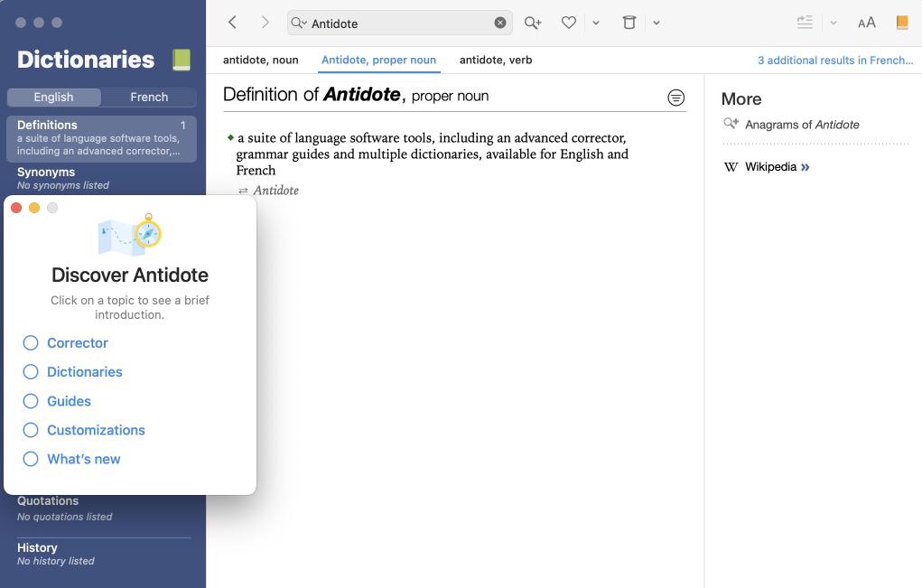Click the round filter icon beside the definition heading

coord(675,98)
